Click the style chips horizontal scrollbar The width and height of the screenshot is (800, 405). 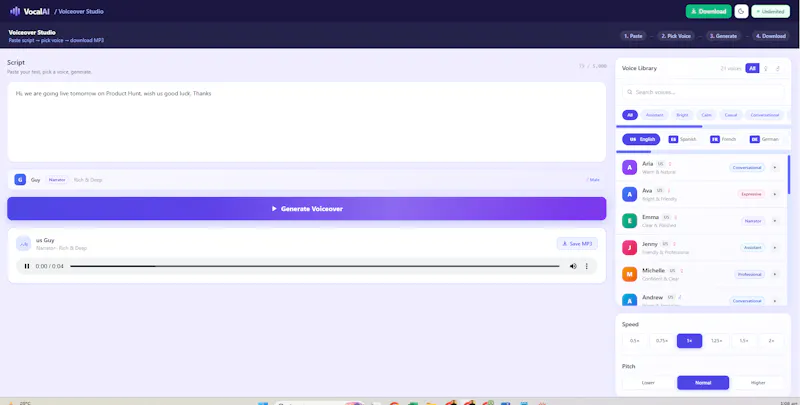click(659, 126)
